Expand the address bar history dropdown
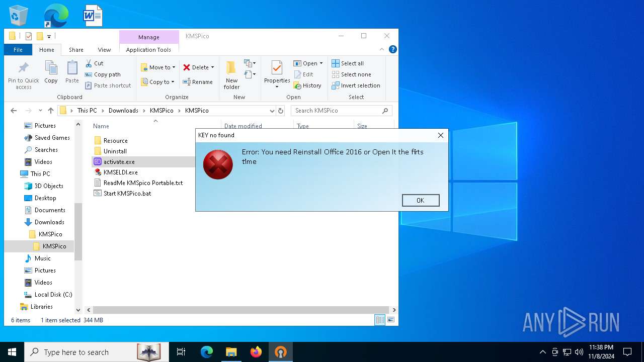The height and width of the screenshot is (362, 644). pos(272,111)
